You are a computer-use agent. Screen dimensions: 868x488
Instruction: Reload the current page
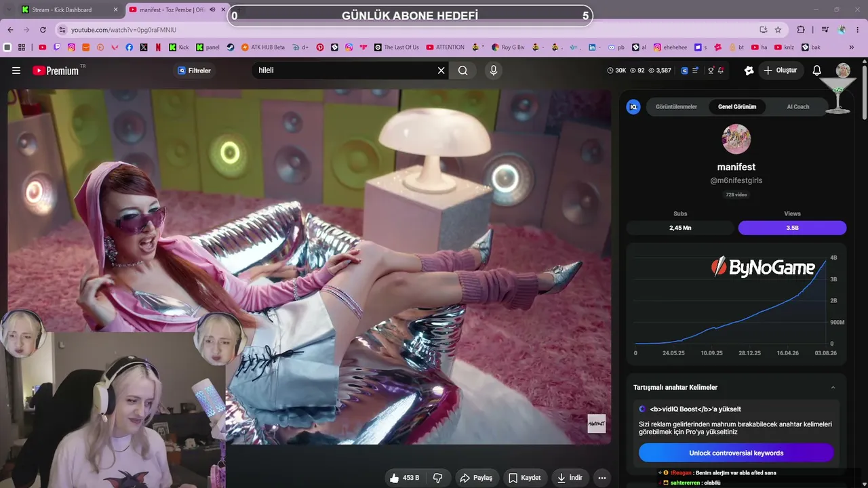coord(43,30)
